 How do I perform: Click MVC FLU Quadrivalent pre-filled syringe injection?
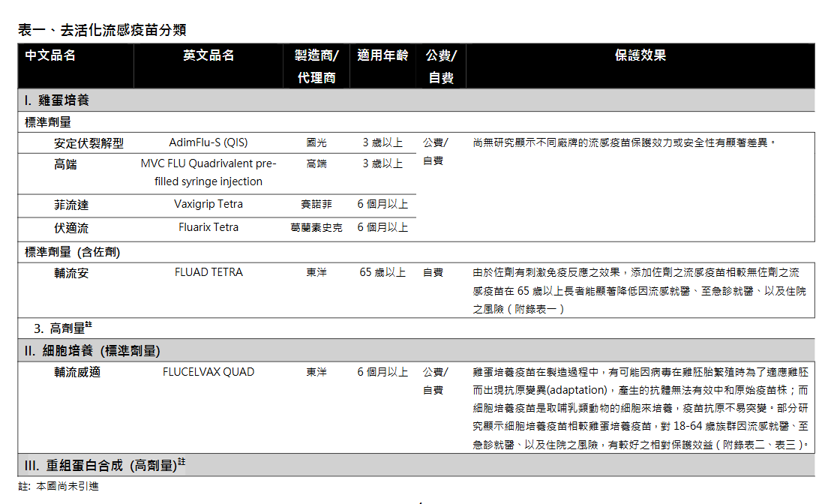pos(208,172)
